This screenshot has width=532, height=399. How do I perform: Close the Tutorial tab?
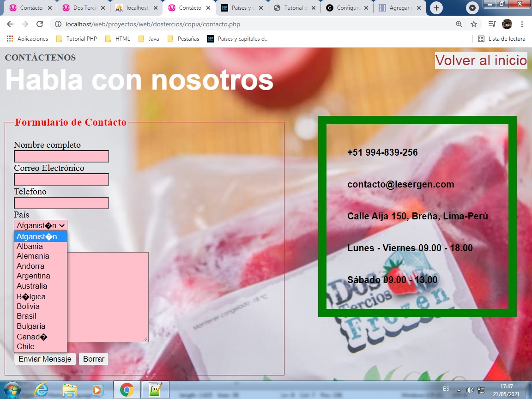pyautogui.click(x=314, y=8)
